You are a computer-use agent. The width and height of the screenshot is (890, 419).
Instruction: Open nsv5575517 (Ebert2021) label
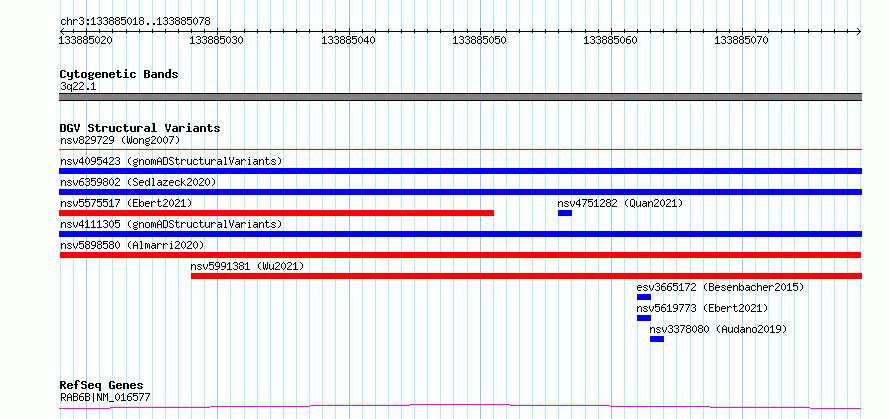126,203
